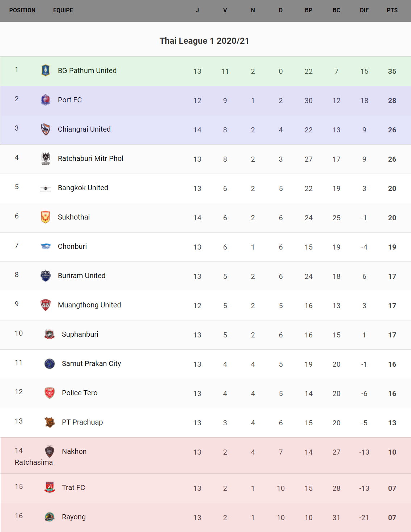The image size is (411, 532).
Task: Open the Bangkok United team name
Action: click(83, 188)
